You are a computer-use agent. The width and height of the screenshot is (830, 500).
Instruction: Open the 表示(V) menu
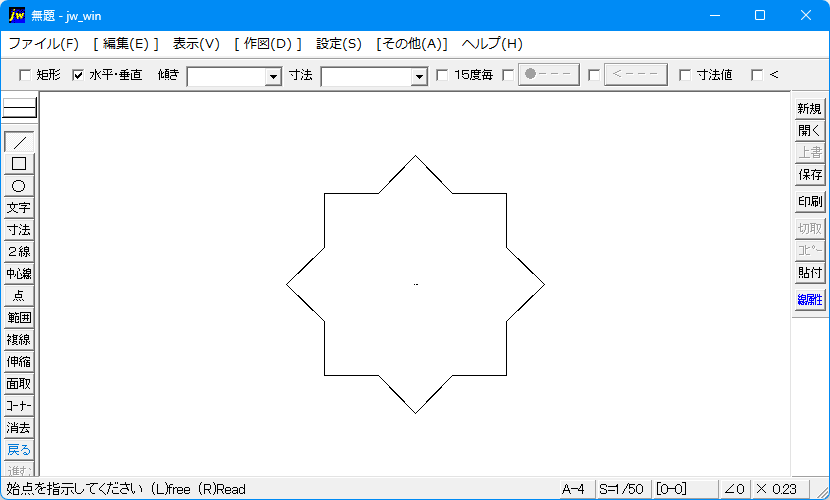[x=196, y=44]
